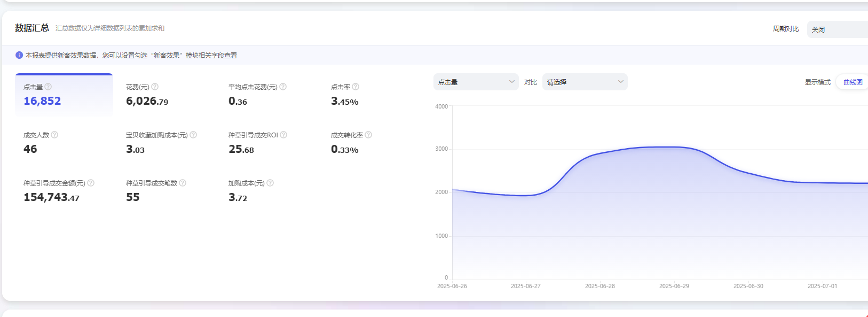Screen dimensions: 868x317
Task: Click help icon beside 点击率
Action: [x=356, y=87]
